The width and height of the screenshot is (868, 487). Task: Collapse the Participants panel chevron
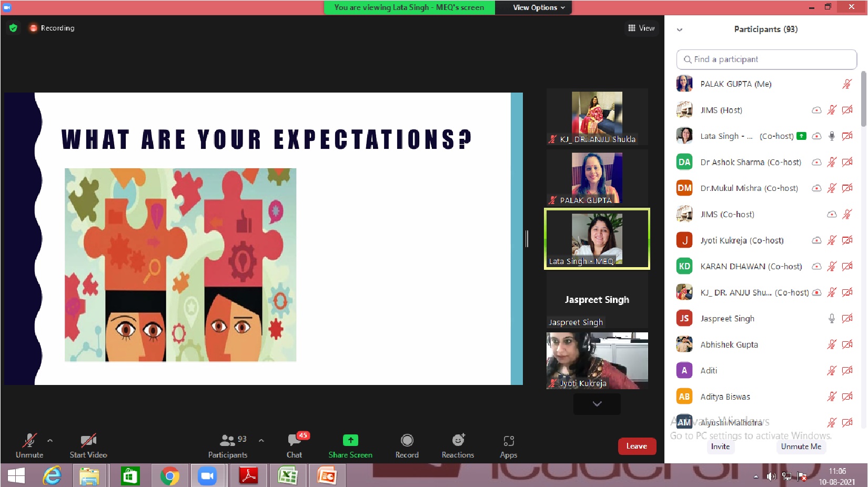(680, 29)
